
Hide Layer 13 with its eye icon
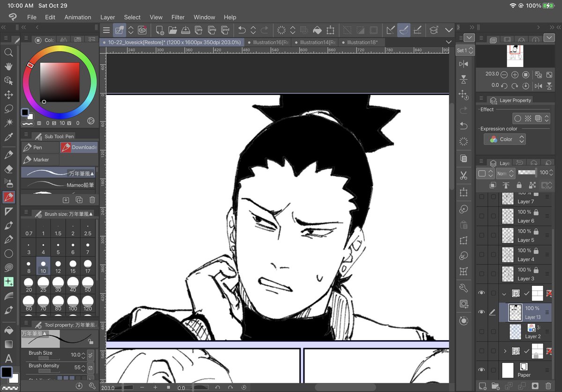481,312
